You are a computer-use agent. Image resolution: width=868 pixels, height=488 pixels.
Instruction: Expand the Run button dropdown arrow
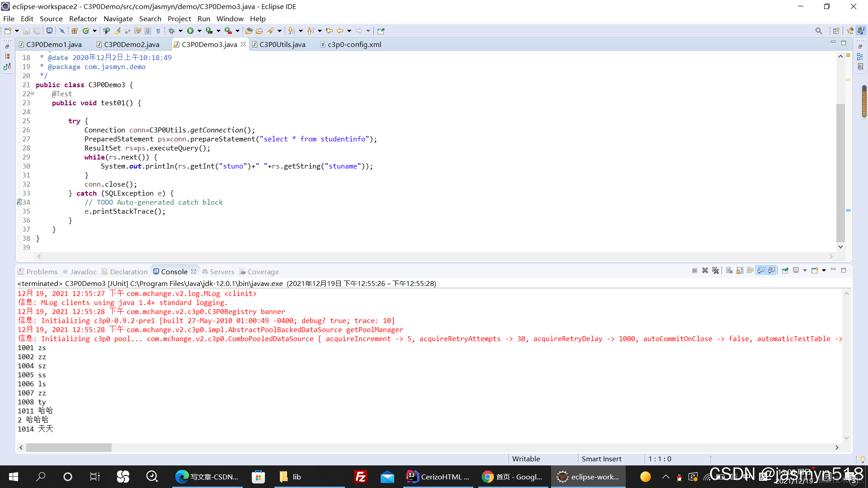click(x=199, y=31)
